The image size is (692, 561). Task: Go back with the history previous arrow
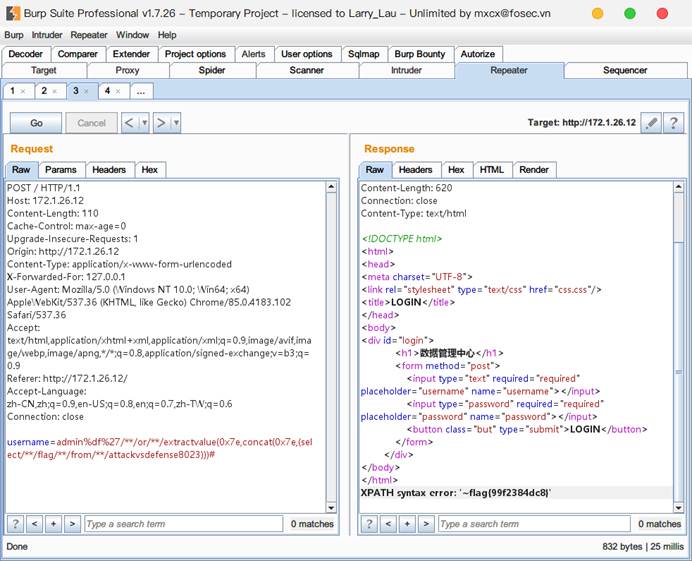click(129, 123)
